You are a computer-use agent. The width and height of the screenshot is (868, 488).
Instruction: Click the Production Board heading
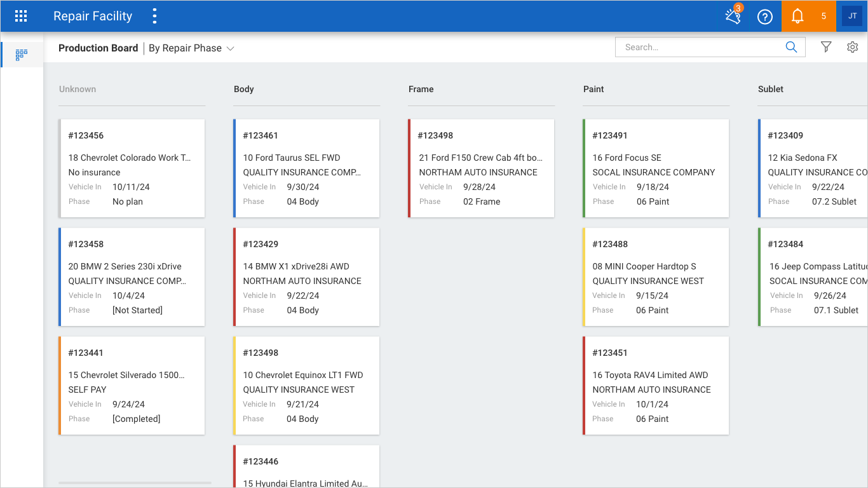click(x=98, y=48)
